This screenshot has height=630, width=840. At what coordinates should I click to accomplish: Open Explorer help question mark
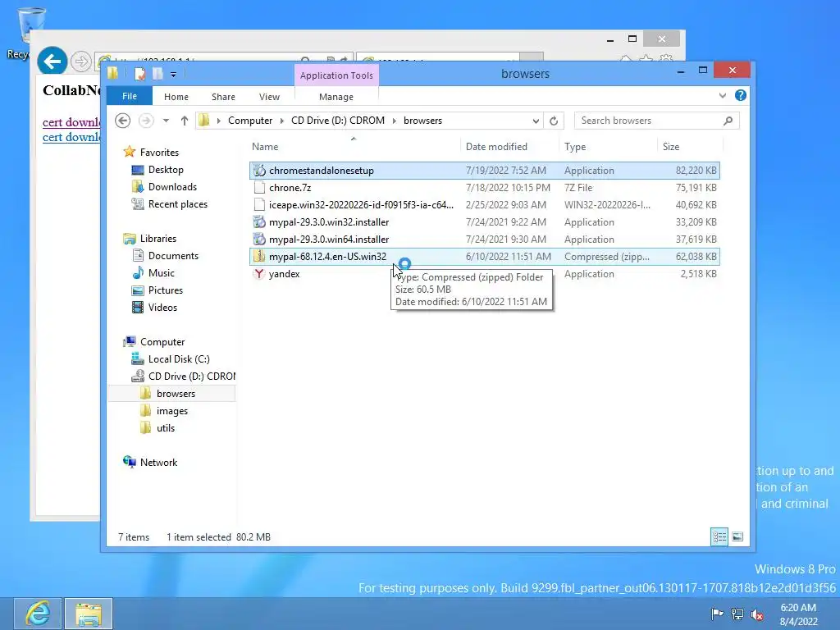(741, 95)
